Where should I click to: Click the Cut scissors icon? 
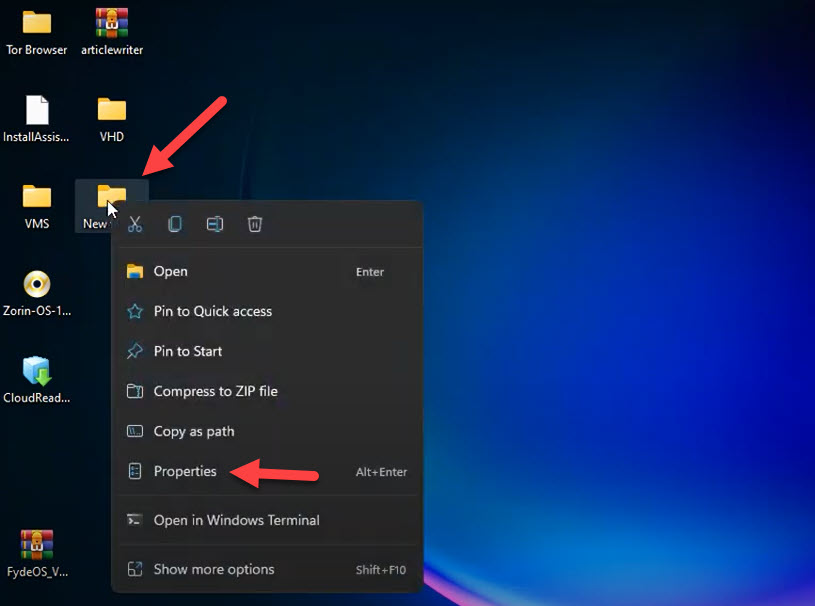coord(135,225)
